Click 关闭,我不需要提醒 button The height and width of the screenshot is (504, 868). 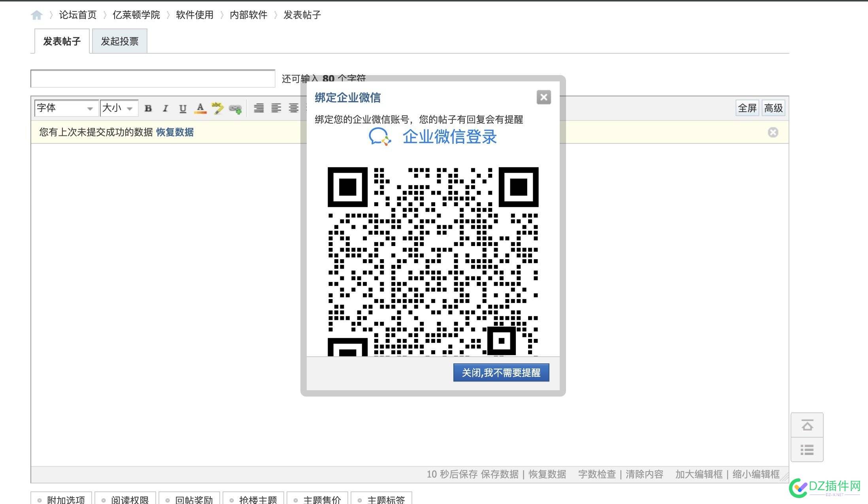pyautogui.click(x=501, y=372)
